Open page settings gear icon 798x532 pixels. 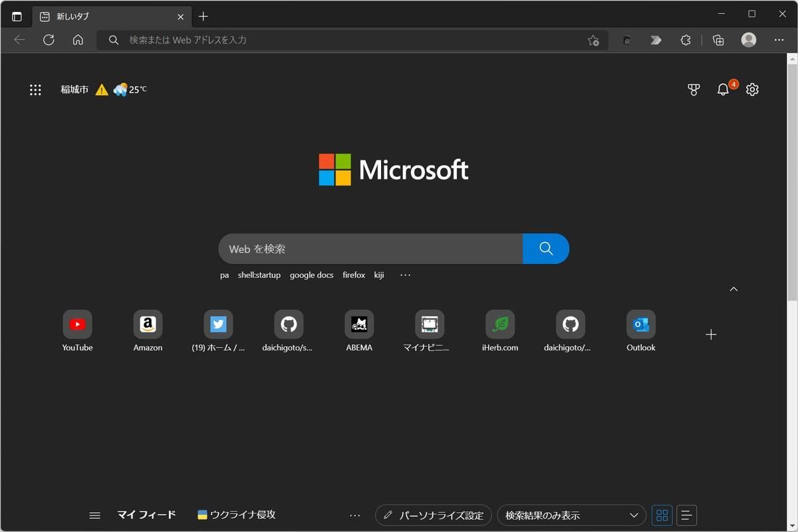tap(752, 90)
